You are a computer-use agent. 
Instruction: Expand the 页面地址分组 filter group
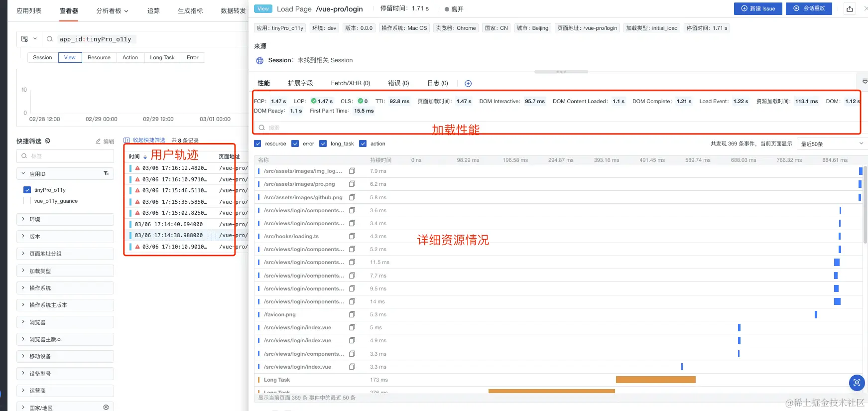click(x=65, y=254)
